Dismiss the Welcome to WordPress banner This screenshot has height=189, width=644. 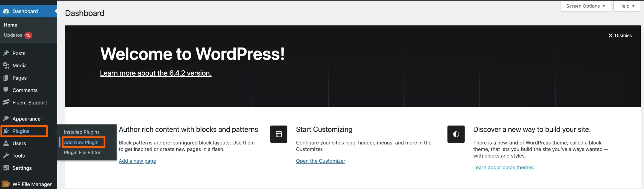click(x=620, y=35)
